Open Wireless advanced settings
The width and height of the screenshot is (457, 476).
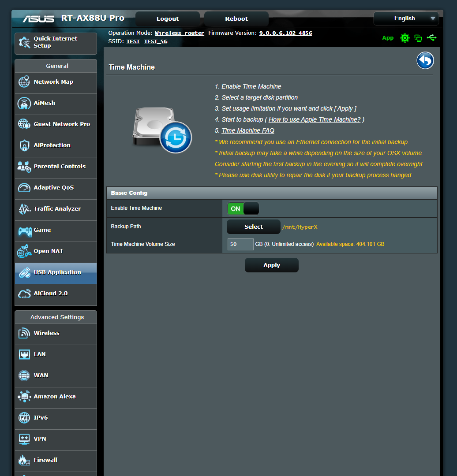point(56,333)
